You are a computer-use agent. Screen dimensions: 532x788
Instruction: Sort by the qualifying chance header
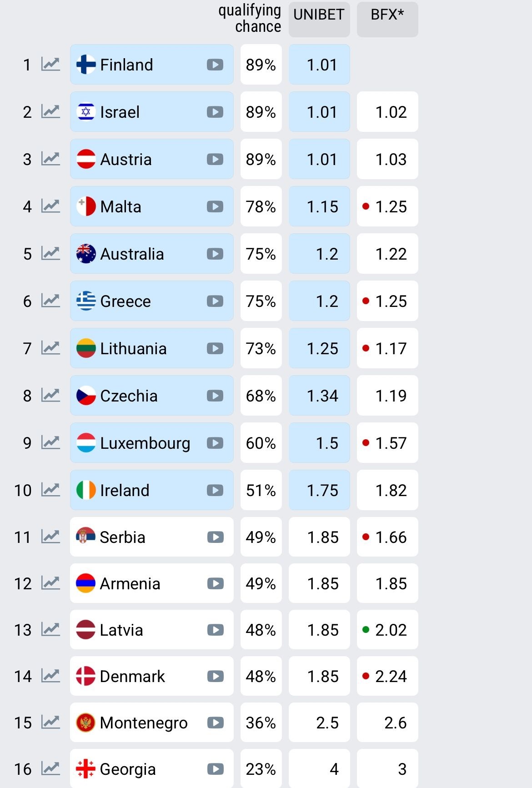coord(251,18)
